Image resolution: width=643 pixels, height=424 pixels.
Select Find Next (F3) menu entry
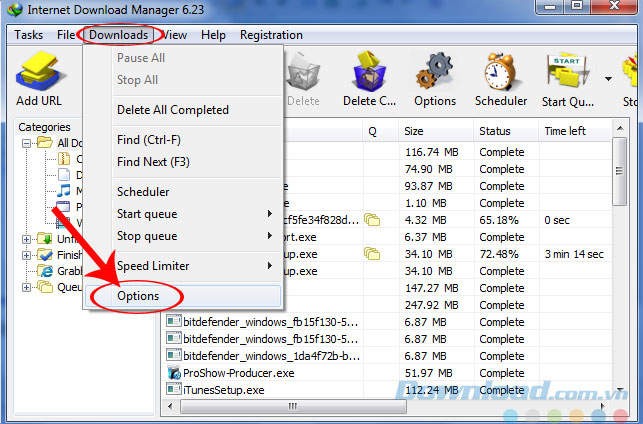coord(183,162)
